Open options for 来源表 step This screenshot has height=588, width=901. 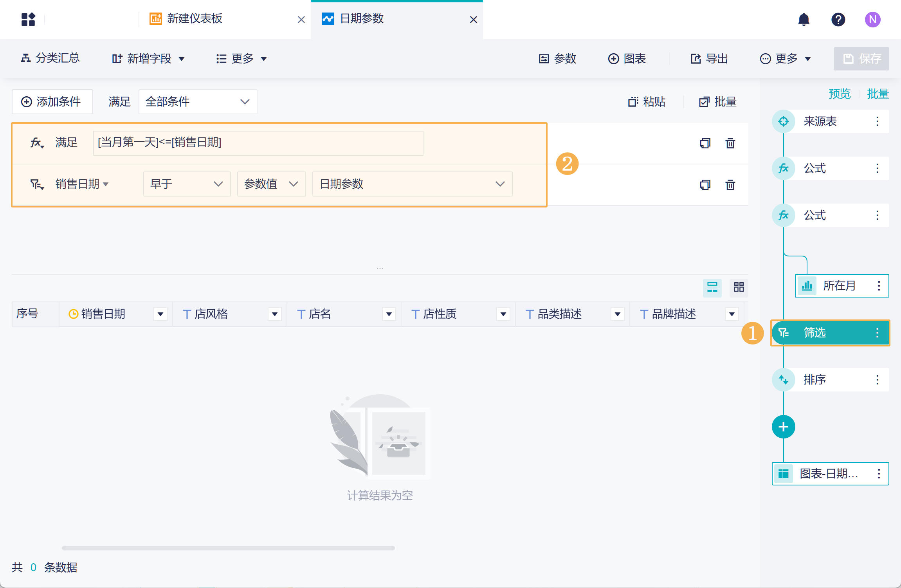878,121
